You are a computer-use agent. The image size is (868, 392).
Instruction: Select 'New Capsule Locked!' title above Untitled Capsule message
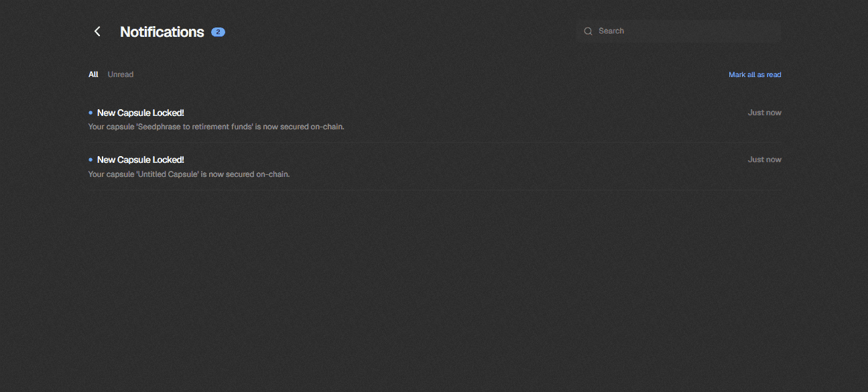141,159
